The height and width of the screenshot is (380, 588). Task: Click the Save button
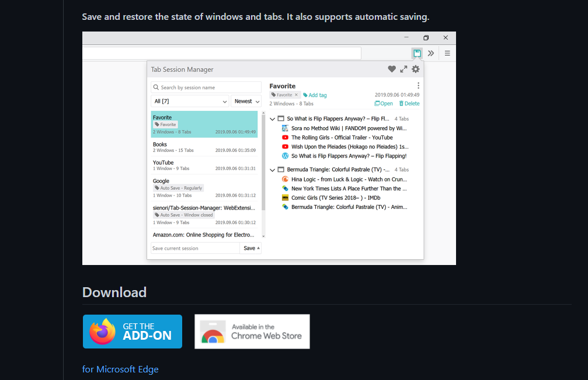pos(250,248)
